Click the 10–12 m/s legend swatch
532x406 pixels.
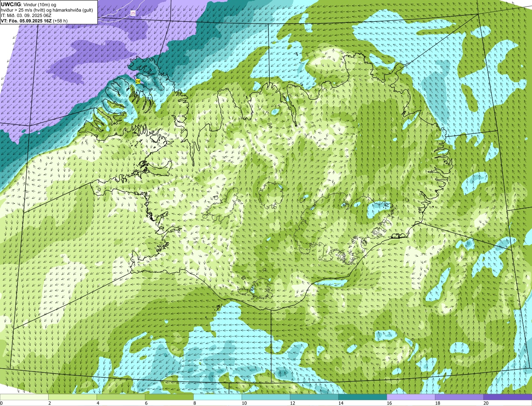pyautogui.click(x=266, y=397)
